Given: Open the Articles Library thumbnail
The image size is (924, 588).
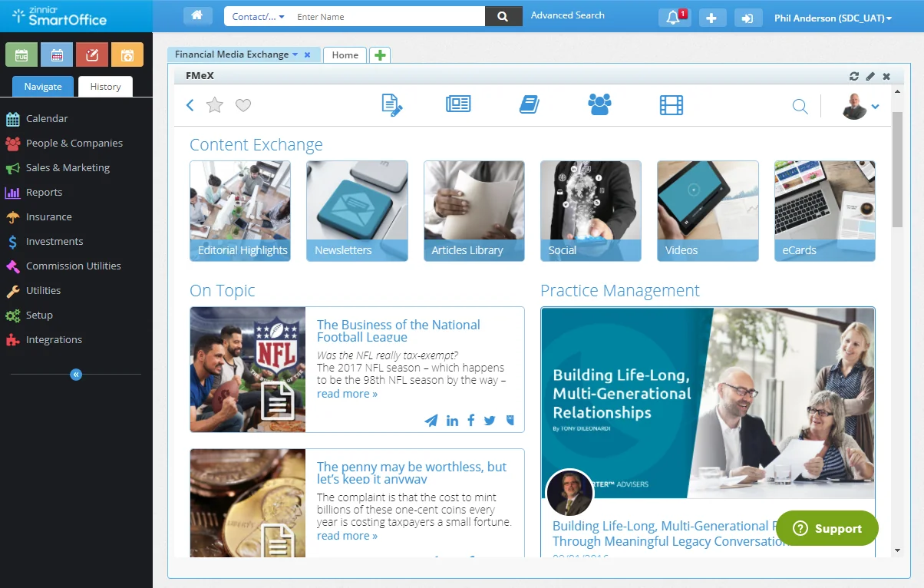Looking at the screenshot, I should click(x=474, y=211).
